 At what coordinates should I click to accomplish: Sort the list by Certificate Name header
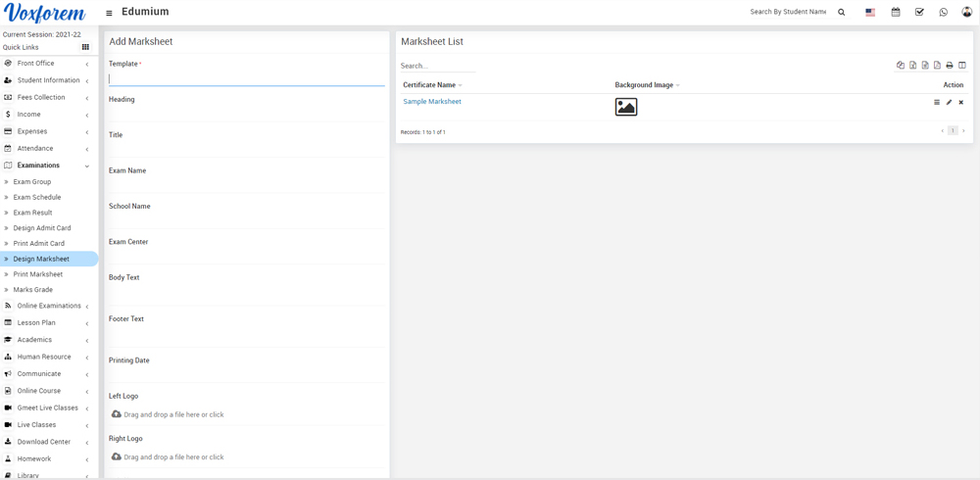429,85
